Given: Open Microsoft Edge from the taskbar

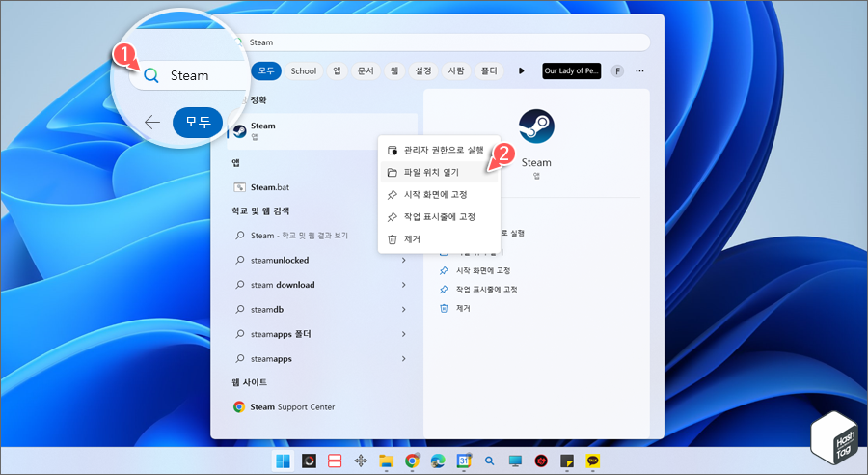Looking at the screenshot, I should point(438,461).
